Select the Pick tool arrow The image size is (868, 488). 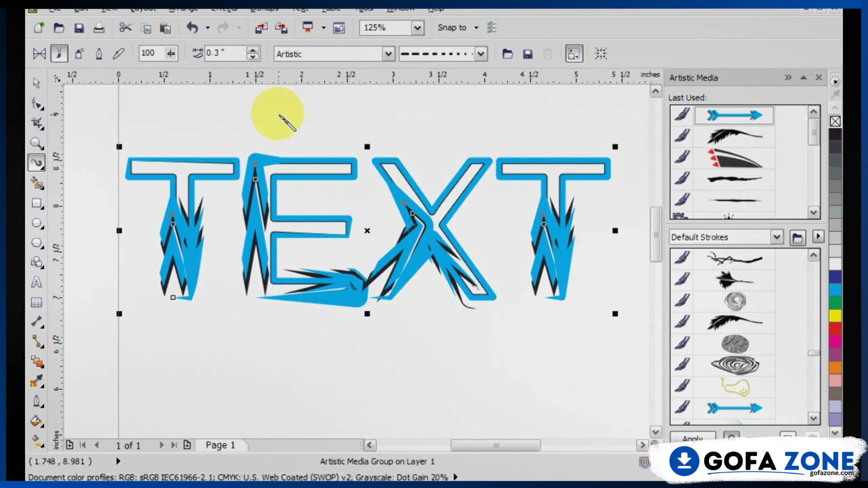pyautogui.click(x=37, y=82)
